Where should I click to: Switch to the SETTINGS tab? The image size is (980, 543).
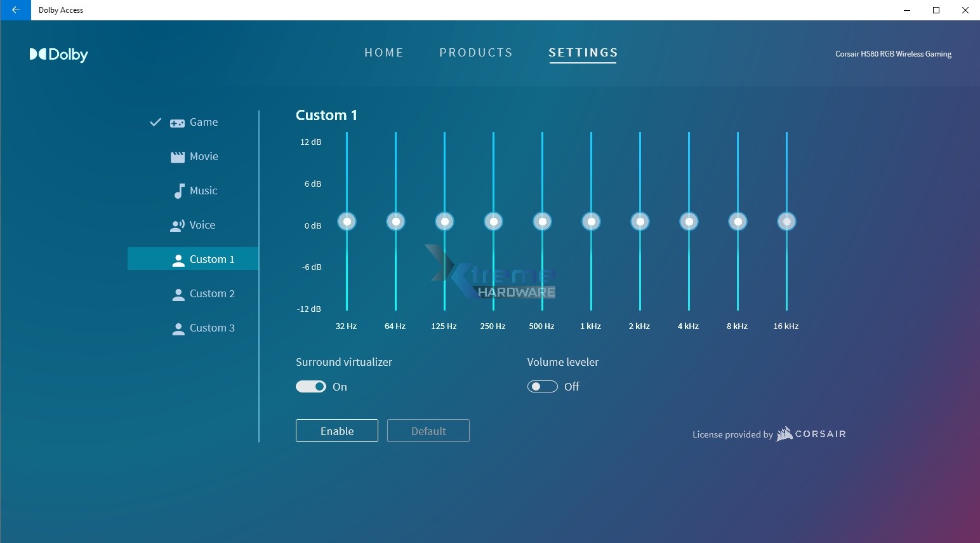[583, 53]
